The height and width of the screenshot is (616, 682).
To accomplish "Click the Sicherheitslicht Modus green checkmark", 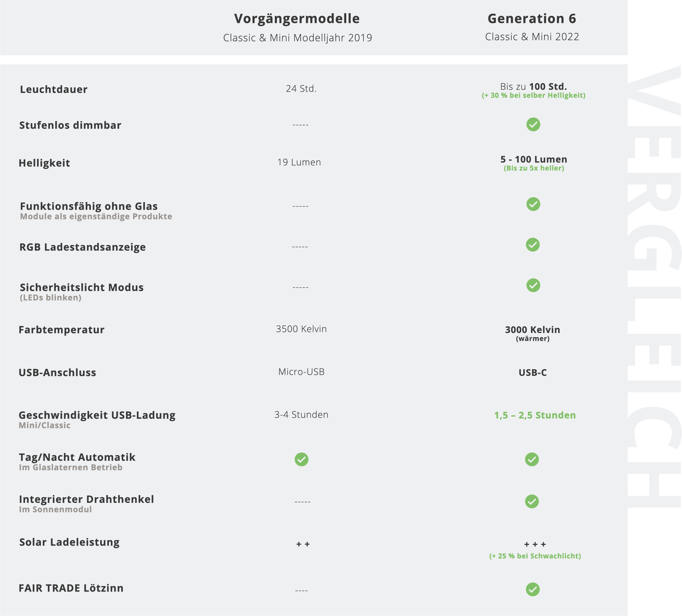I will click(533, 285).
